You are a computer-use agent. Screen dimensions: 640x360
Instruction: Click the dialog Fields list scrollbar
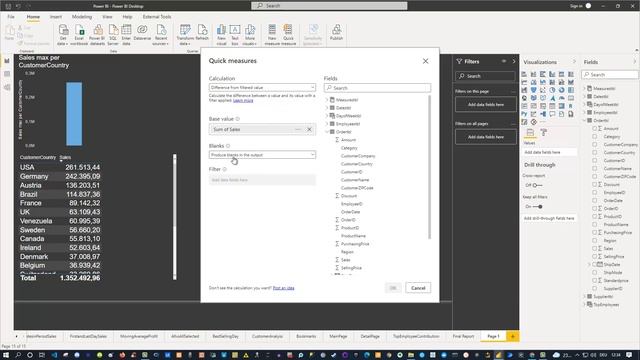click(x=429, y=167)
